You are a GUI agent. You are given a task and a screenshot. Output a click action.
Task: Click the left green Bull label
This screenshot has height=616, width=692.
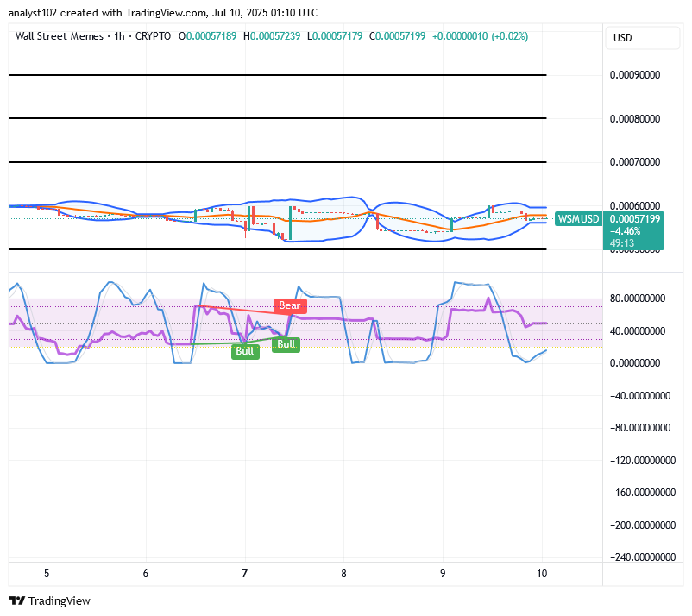point(245,351)
